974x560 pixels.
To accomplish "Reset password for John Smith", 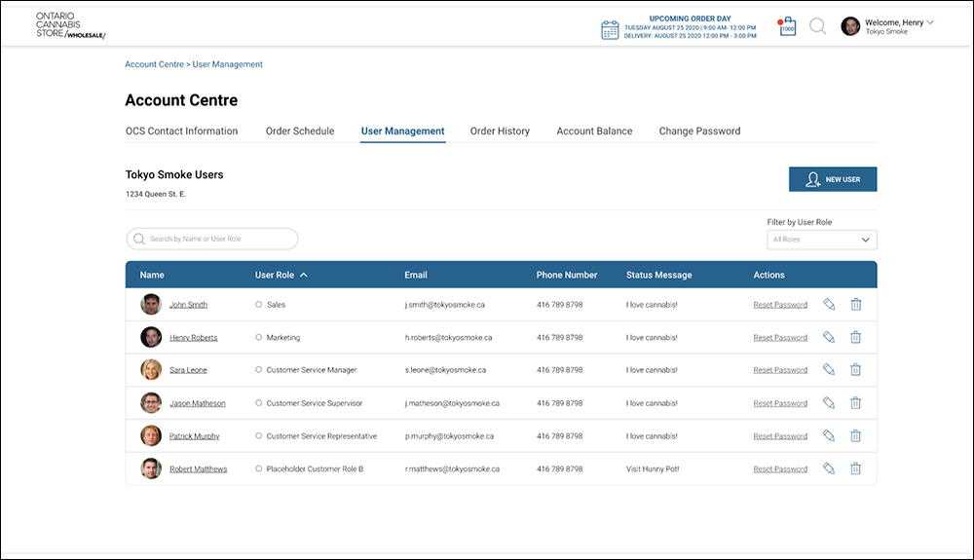I will coord(780,305).
